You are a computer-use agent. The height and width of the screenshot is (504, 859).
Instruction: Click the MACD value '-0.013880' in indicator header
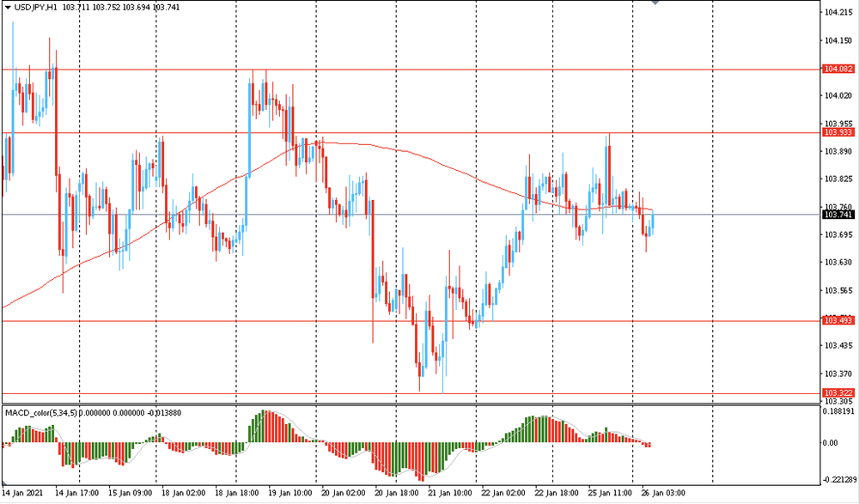pyautogui.click(x=164, y=412)
